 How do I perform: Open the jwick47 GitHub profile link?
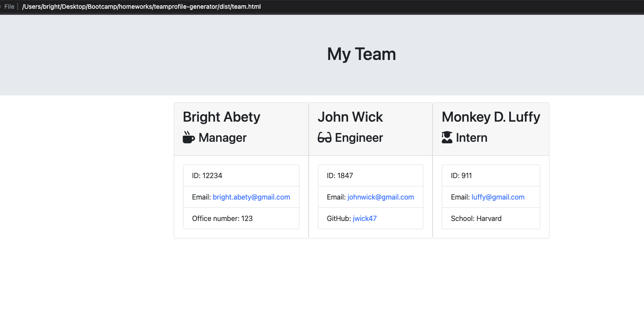pyautogui.click(x=365, y=218)
